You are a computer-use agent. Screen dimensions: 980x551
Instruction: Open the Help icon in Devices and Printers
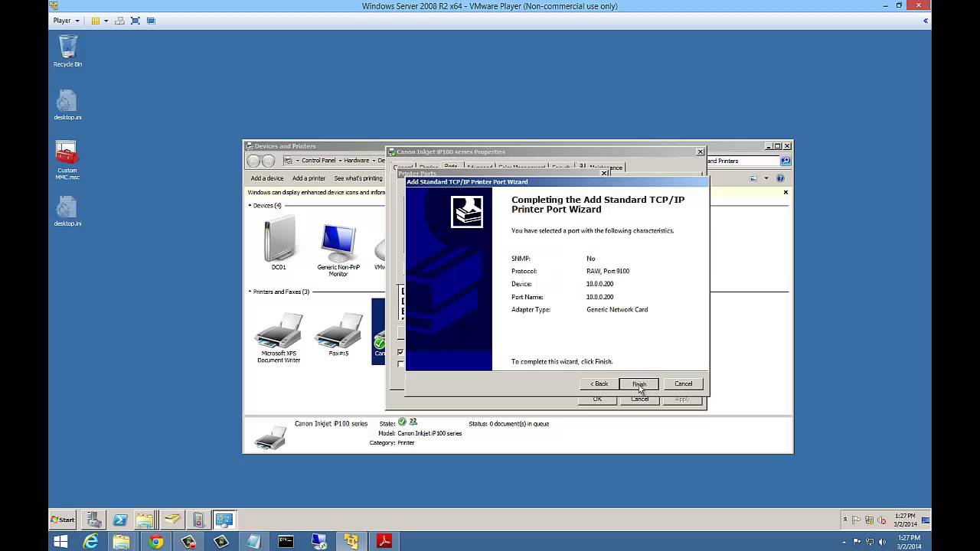pyautogui.click(x=780, y=178)
